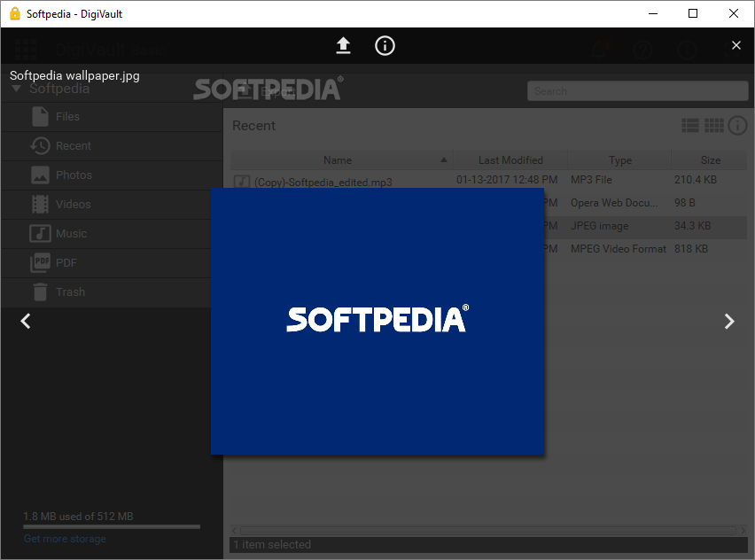Toggle the sort arrow in Name column

[x=443, y=159]
